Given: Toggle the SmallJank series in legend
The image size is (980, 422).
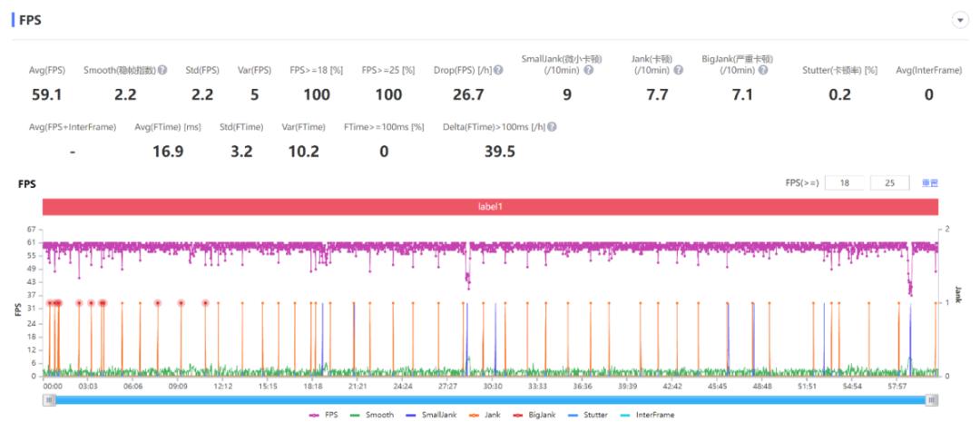Looking at the screenshot, I should click(x=429, y=415).
